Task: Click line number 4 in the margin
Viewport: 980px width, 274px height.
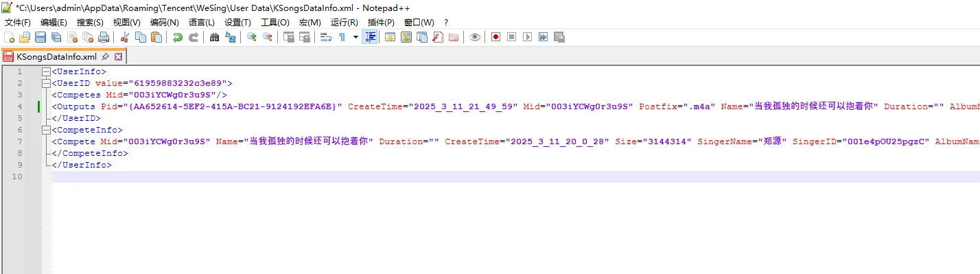Action: click(20, 106)
